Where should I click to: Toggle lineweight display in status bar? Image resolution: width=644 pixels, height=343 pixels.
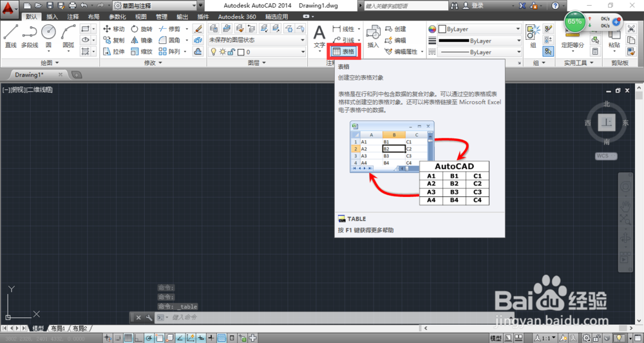[x=211, y=338]
